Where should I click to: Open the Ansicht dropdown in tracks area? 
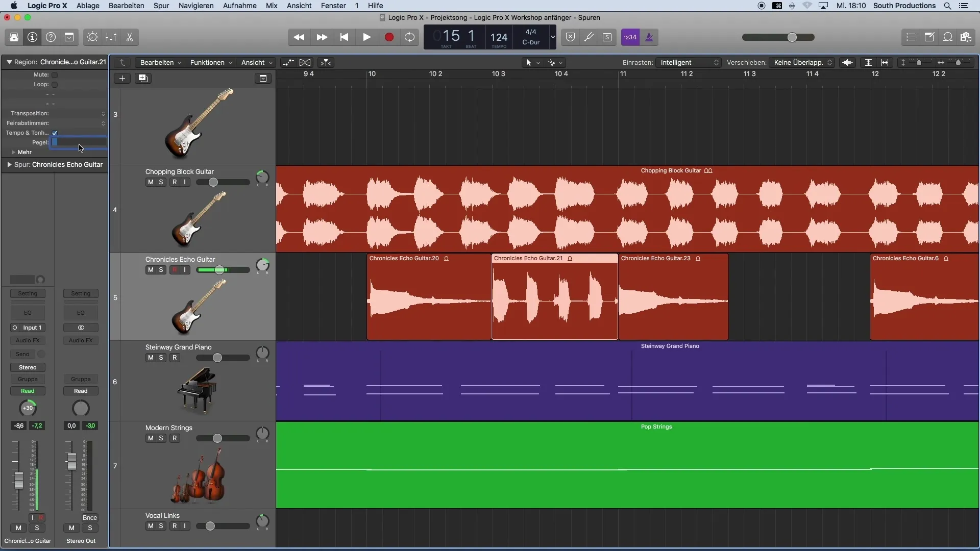(x=257, y=62)
